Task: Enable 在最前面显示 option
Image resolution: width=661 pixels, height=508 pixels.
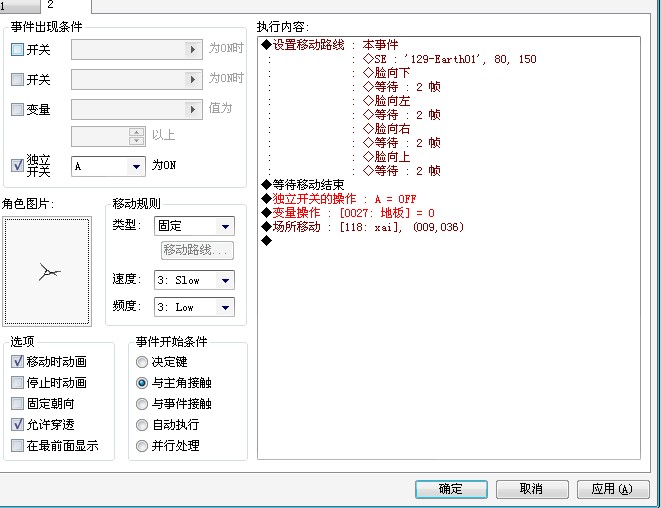Action: point(17,445)
